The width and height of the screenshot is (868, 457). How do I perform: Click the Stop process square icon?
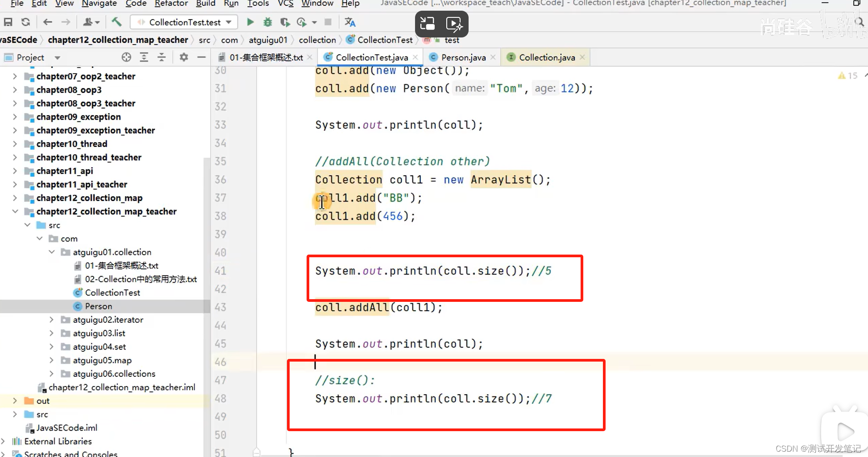coord(328,22)
